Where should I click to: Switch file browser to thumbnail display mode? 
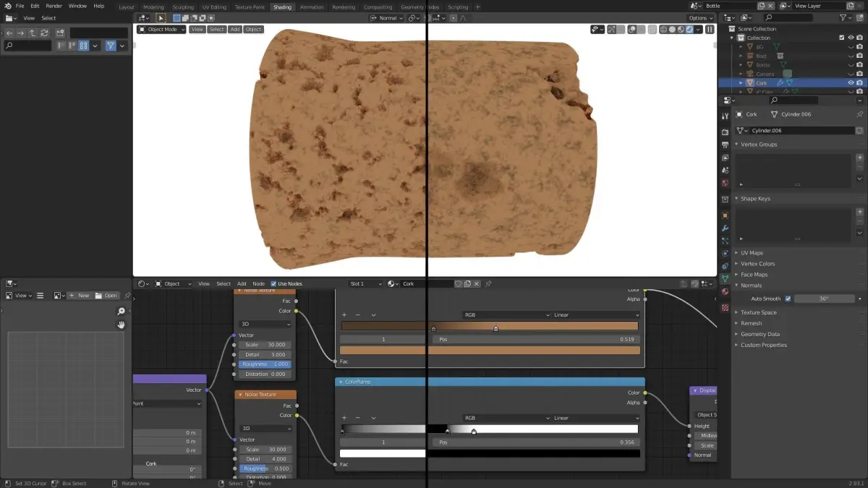pos(83,46)
